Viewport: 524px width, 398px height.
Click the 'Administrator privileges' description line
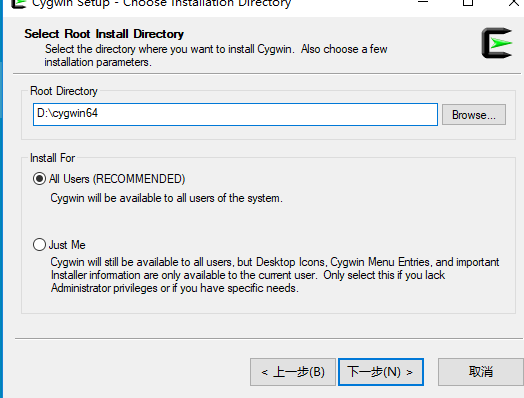[174, 288]
